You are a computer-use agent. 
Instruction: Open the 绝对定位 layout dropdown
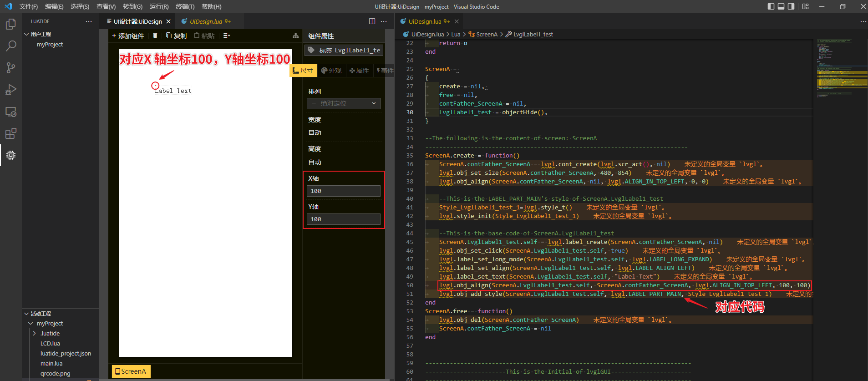[x=344, y=103]
